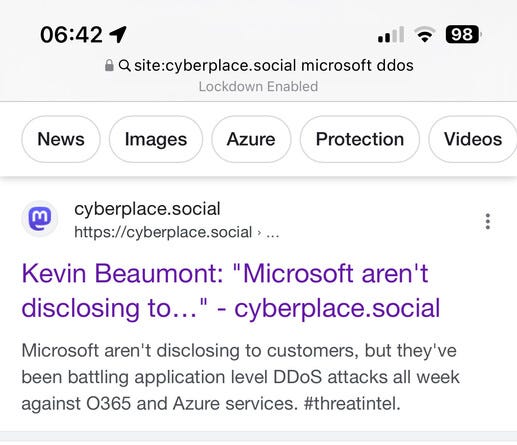The width and height of the screenshot is (517, 445).
Task: Open the three-dot result options menu
Action: click(x=488, y=221)
